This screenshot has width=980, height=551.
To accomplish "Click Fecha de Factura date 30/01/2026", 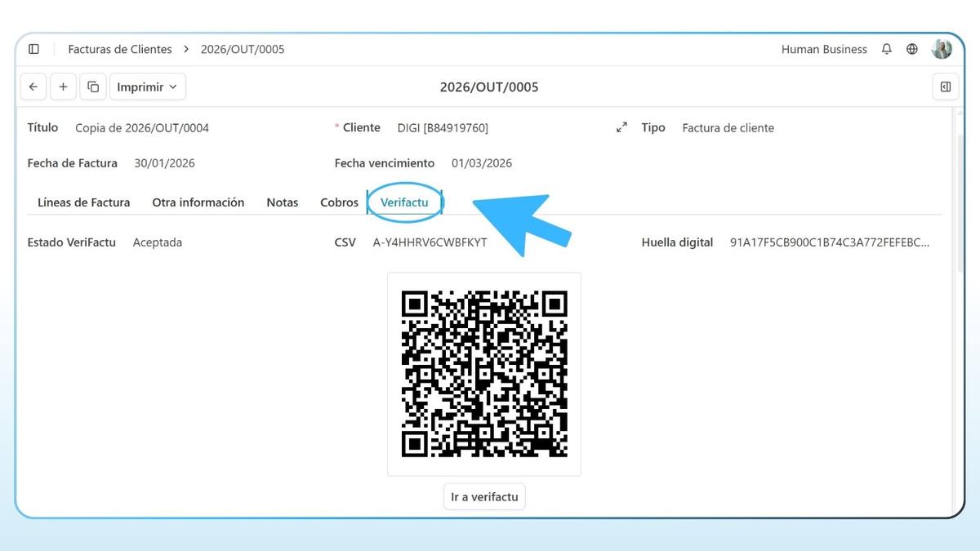I will pos(165,163).
